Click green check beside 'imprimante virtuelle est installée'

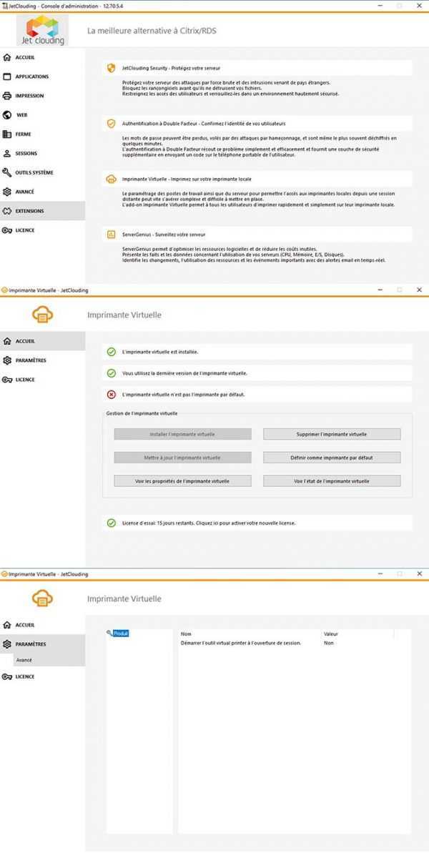111,352
